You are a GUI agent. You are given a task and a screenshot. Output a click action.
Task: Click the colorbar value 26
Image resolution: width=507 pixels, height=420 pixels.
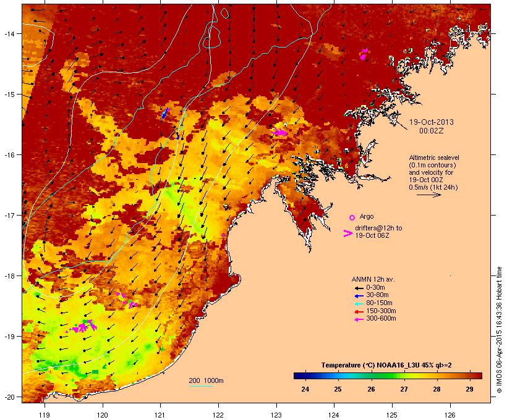371,389
